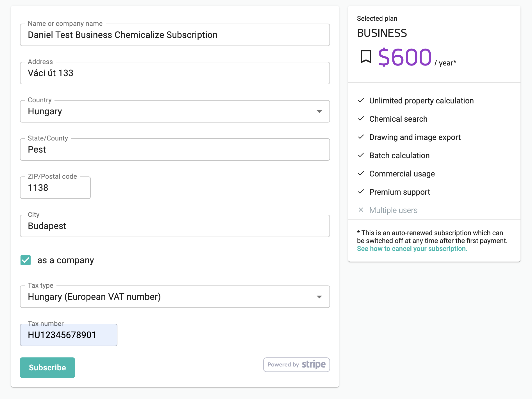532x399 pixels.
Task: Click the Country dropdown arrow
Action: 320,111
